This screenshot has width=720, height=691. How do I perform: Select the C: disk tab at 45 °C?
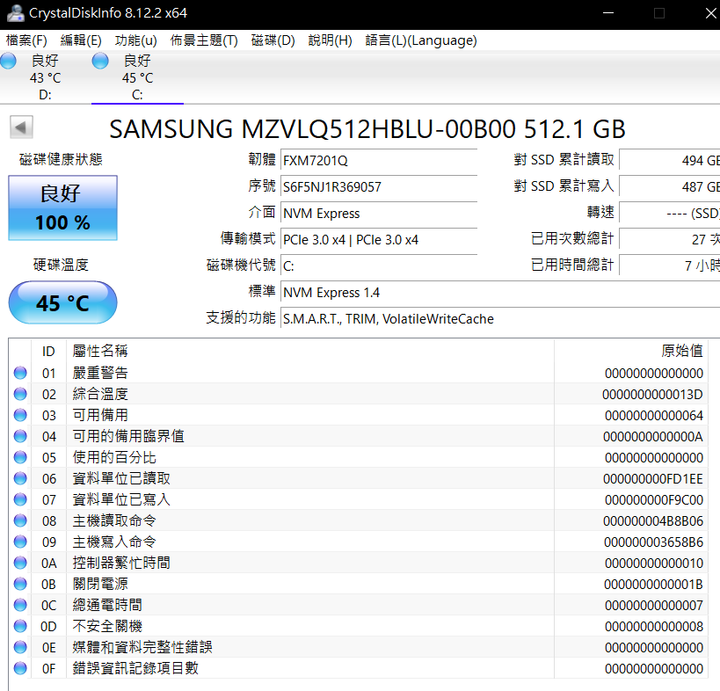click(x=137, y=78)
